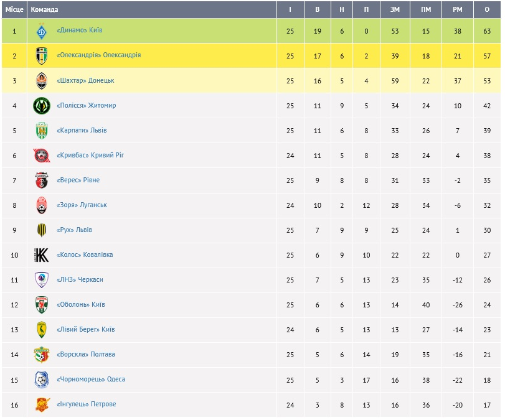
Task: Click the Dynamo Kyiv club logo
Action: coord(41,31)
